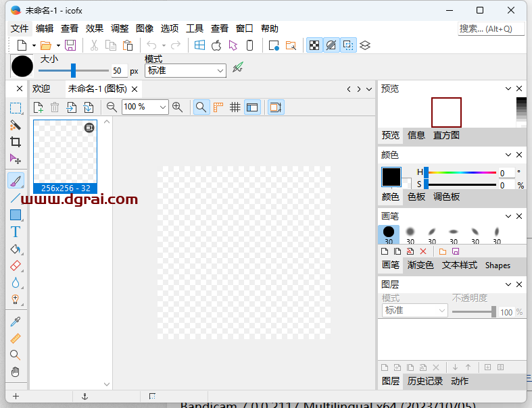Click the black foreground color swatch
Viewport: 532px width, 408px height.
point(391,177)
